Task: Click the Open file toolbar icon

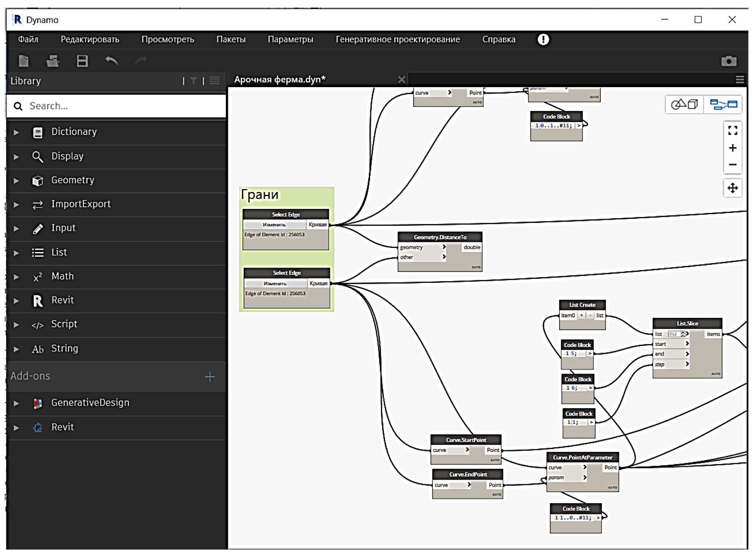Action: click(x=53, y=61)
